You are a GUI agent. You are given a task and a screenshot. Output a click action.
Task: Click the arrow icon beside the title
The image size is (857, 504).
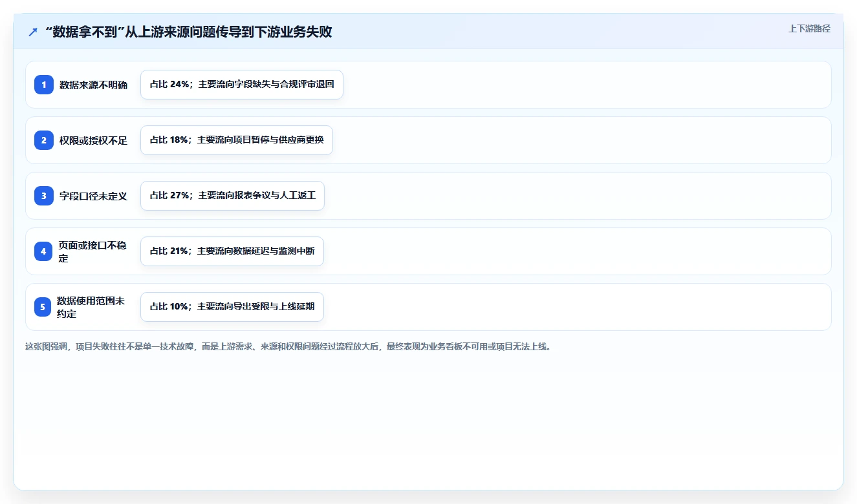33,32
